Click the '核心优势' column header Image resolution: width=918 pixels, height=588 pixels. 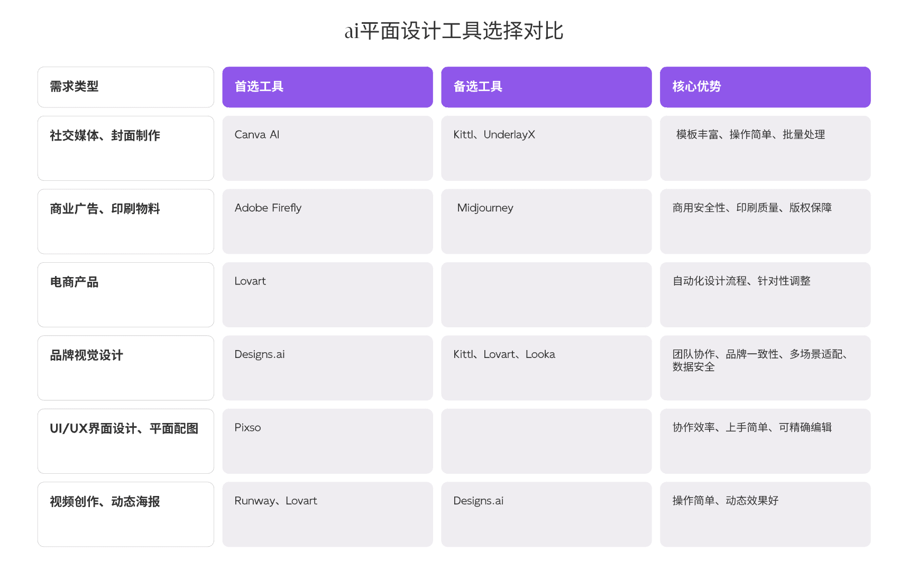766,87
